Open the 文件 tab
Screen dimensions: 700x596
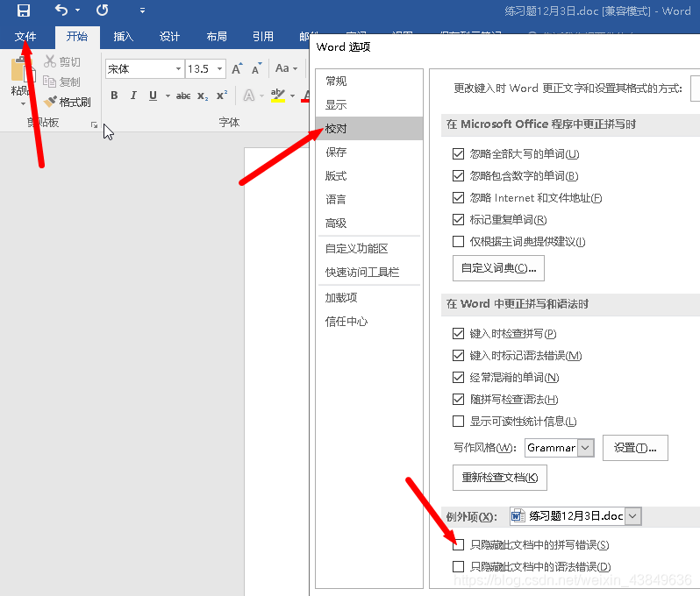coord(25,37)
